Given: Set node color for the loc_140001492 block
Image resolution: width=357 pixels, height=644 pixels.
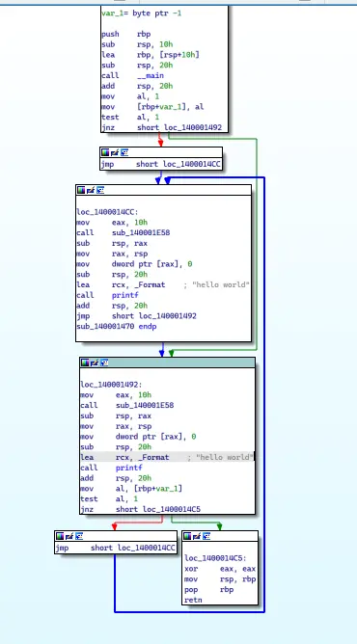Looking at the screenshot, I should [85, 362].
